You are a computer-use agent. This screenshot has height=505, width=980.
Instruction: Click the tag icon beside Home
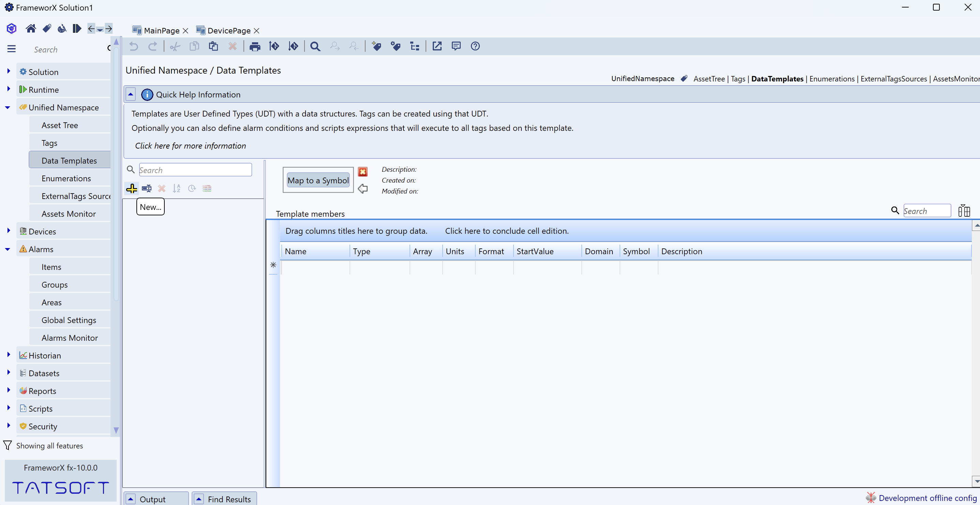[x=47, y=29]
